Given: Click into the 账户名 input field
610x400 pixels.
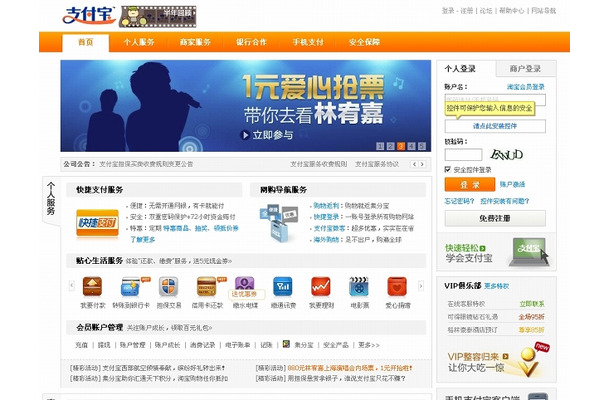Looking at the screenshot, I should pyautogui.click(x=495, y=100).
